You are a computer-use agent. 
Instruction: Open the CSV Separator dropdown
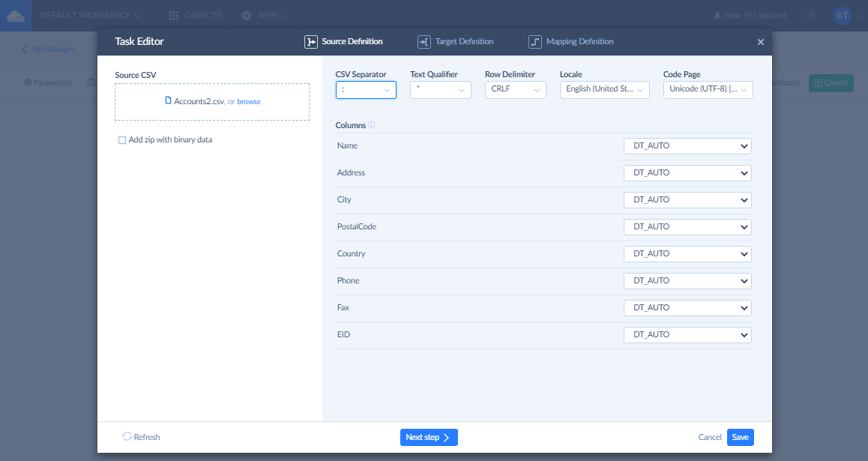pyautogui.click(x=366, y=90)
